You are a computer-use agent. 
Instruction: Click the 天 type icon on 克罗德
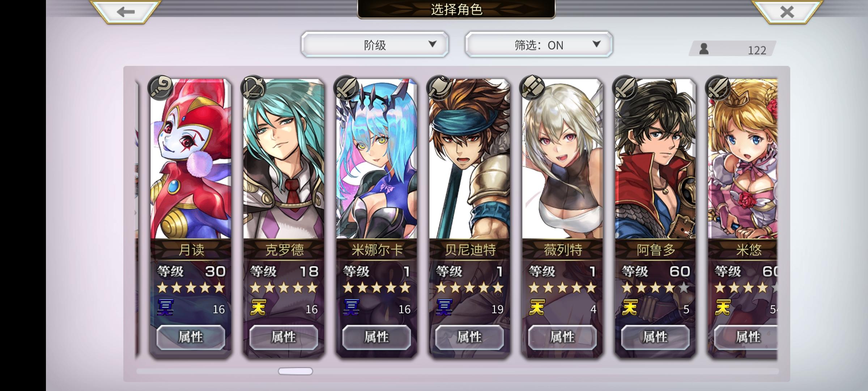coord(258,307)
